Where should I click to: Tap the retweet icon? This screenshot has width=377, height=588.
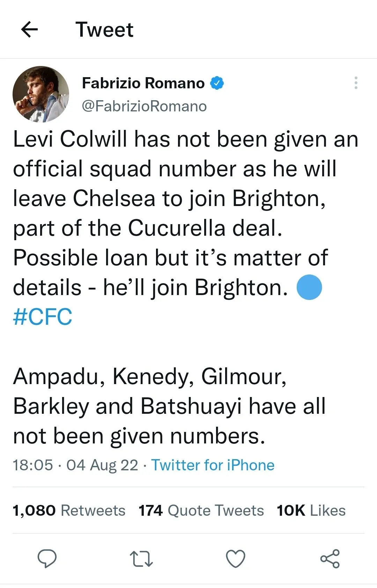click(141, 558)
